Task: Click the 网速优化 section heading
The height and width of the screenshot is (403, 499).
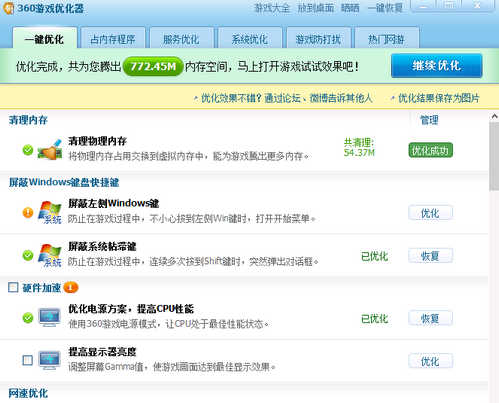Action: tap(28, 393)
